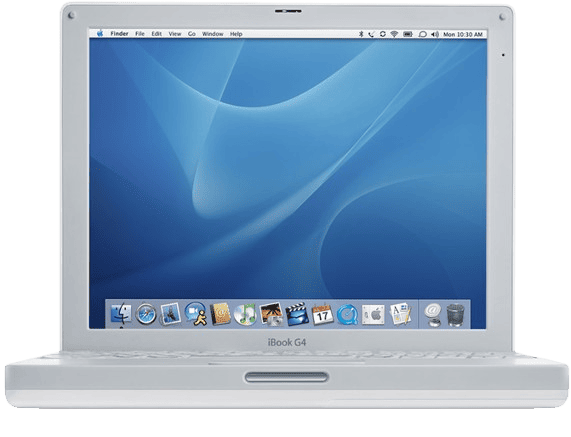Launch iChat from the Dock

coord(196,314)
